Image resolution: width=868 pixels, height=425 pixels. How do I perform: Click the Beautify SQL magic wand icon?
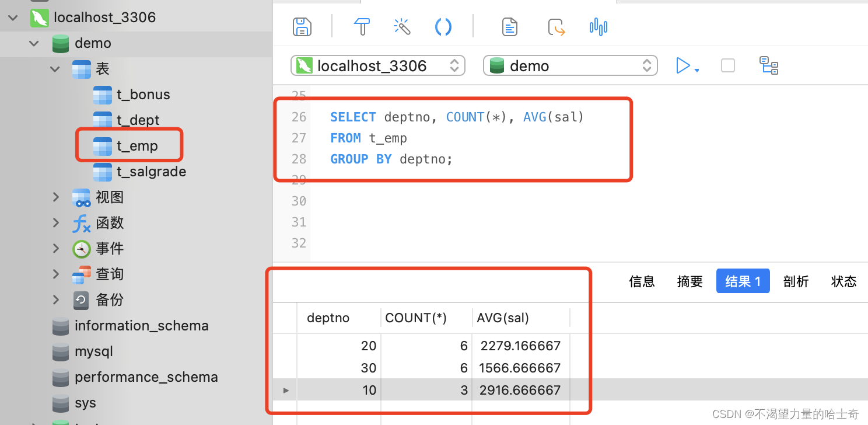coord(402,27)
